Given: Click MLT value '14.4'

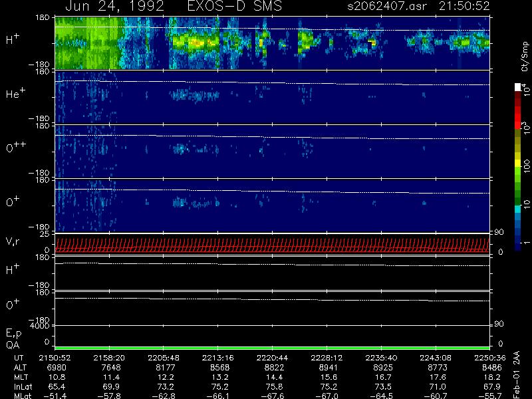Looking at the screenshot, I should pos(274,377).
